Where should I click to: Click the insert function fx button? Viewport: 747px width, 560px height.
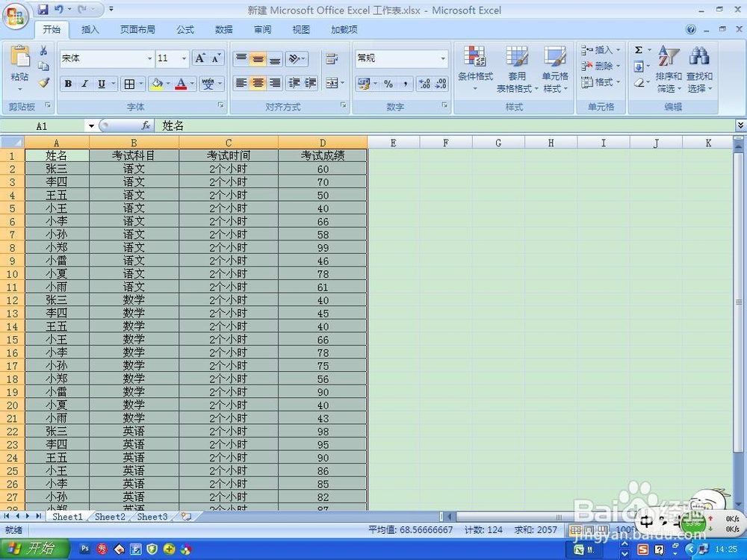click(x=146, y=125)
